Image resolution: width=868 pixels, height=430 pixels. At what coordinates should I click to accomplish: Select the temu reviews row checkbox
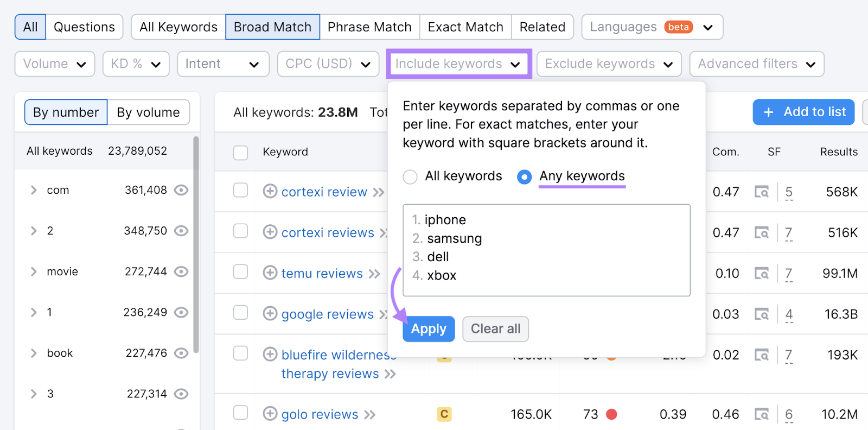pos(240,273)
